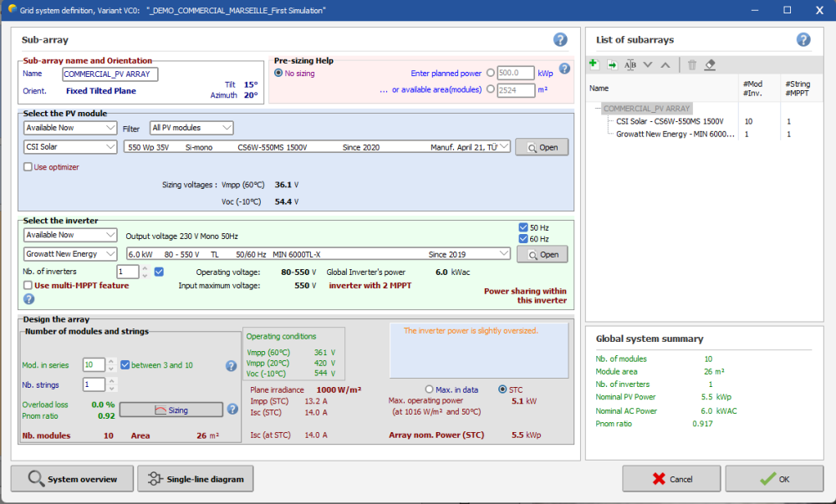Add a new subarray with the green plus icon

click(594, 64)
